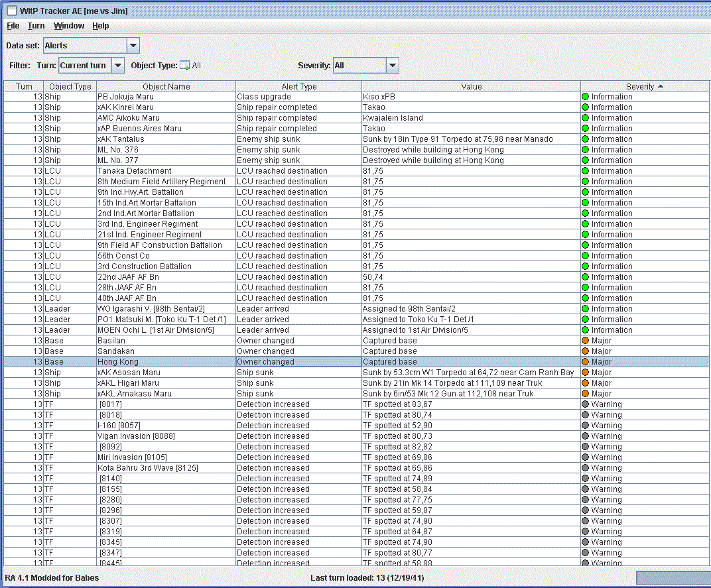Select the xAK Kinrei Maru cell
711x588 pixels.
[x=166, y=107]
